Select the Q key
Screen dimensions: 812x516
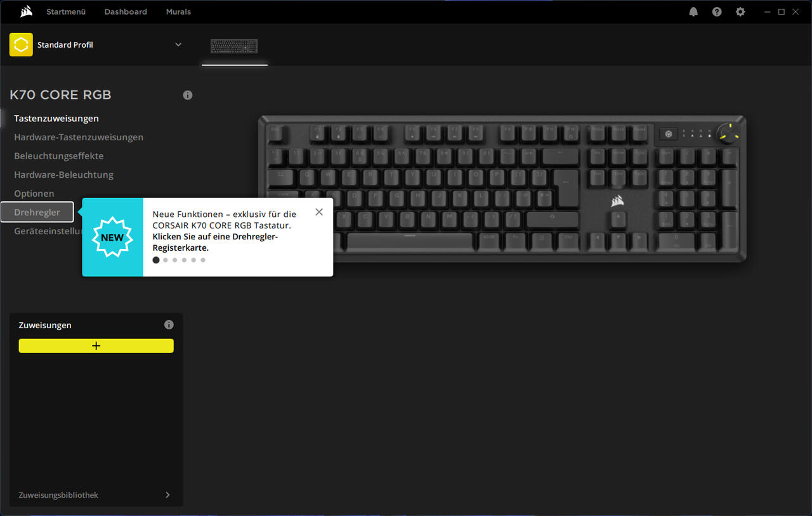307,178
